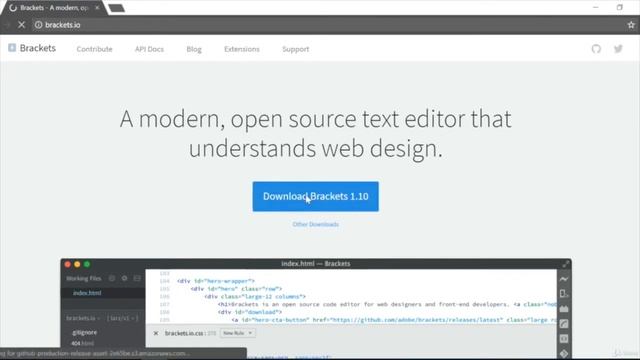Open the GitHub icon link

(x=596, y=49)
